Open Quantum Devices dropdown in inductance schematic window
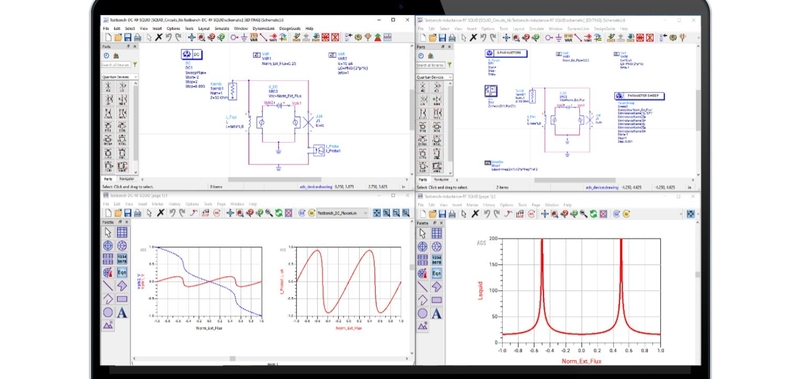 [x=434, y=77]
